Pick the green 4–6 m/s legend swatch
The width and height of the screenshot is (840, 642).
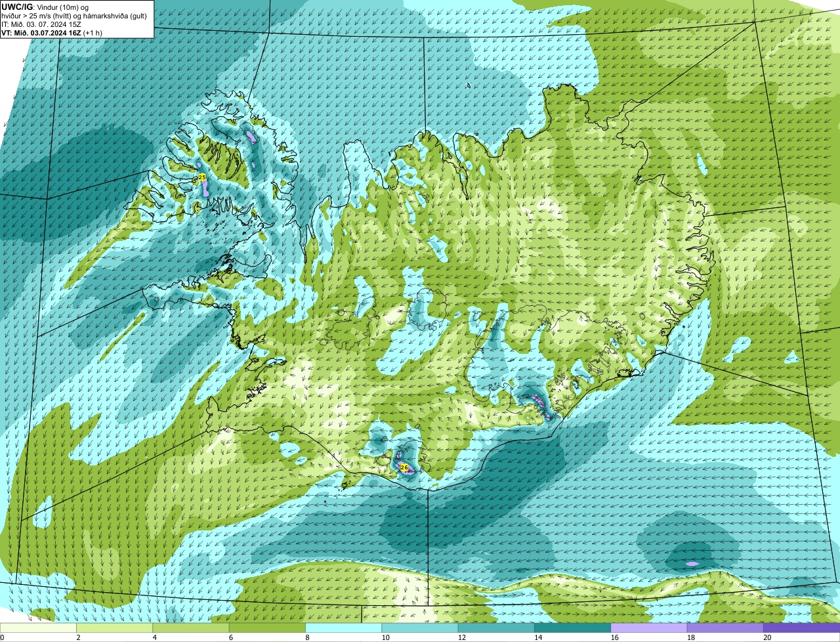191,628
